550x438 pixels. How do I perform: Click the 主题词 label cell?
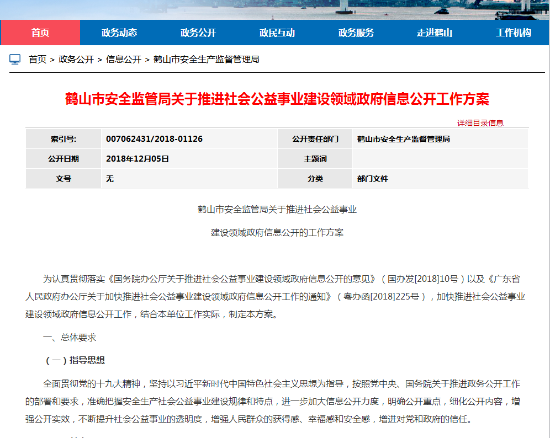click(x=315, y=159)
